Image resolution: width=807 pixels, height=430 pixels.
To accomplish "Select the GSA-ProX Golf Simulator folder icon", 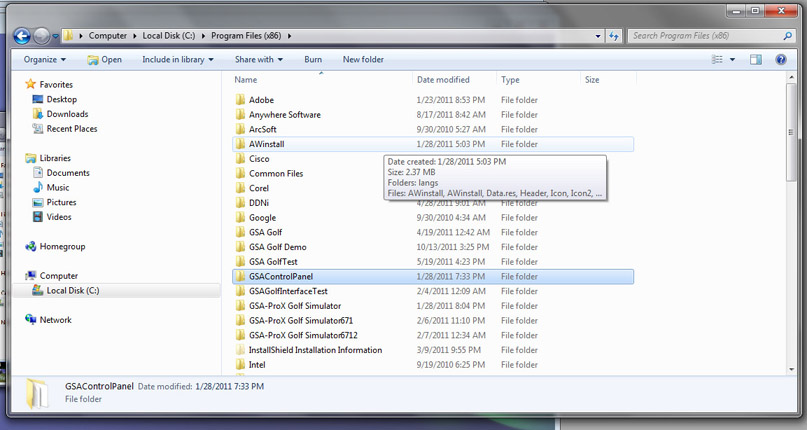I will point(240,306).
